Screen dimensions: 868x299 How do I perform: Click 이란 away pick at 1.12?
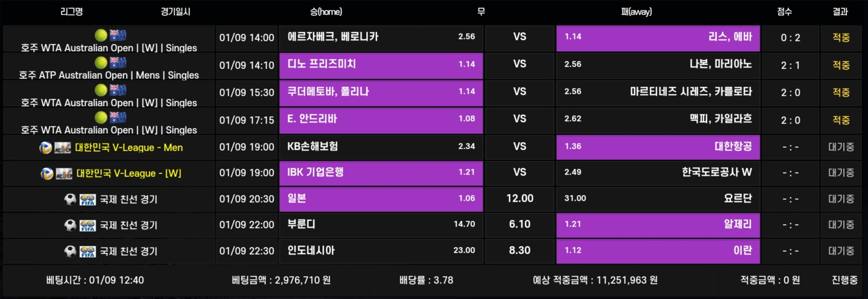(x=658, y=251)
